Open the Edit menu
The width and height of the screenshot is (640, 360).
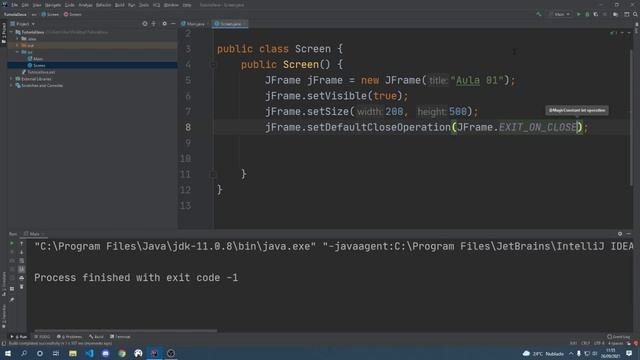tap(25, 5)
